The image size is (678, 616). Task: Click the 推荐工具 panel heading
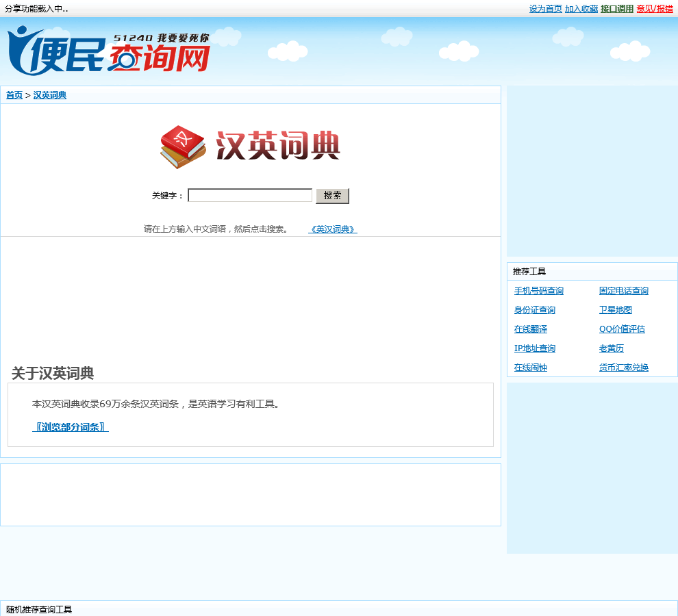point(529,272)
